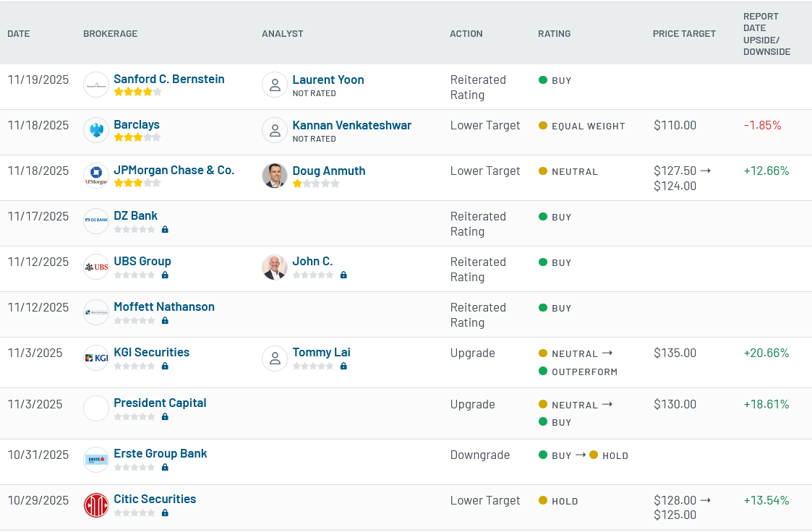Open the Barclays brokerage link
812x532 pixels.
click(137, 125)
